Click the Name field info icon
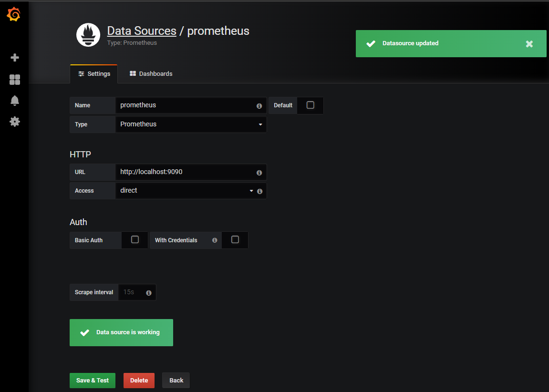This screenshot has width=549, height=392. click(x=259, y=106)
